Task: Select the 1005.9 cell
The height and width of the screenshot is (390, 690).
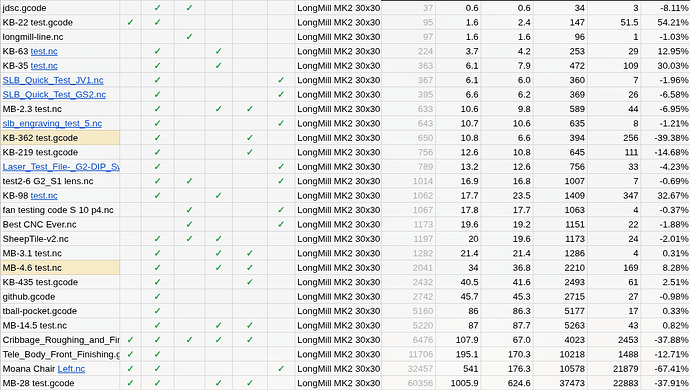Action: [459, 383]
